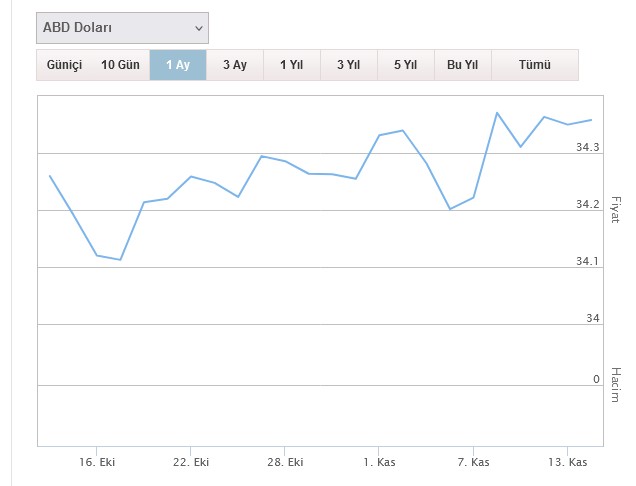Click the 13. Kas date label

click(567, 462)
